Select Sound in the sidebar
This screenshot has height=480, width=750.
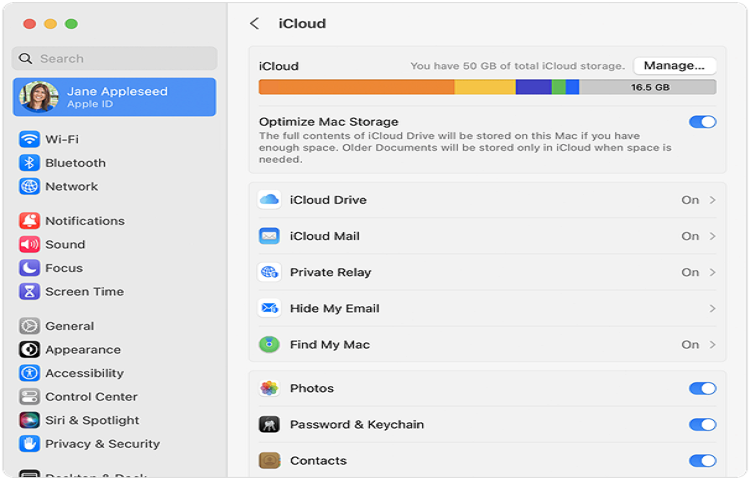pyautogui.click(x=65, y=244)
